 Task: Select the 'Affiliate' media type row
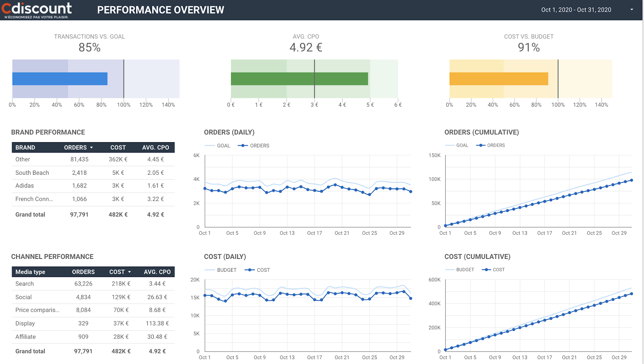93,337
